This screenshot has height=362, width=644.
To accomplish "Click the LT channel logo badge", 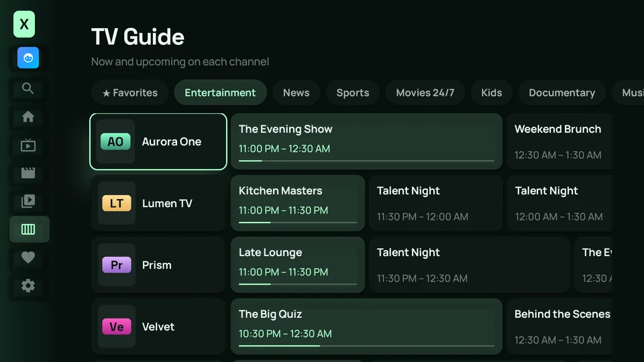I will (x=117, y=203).
